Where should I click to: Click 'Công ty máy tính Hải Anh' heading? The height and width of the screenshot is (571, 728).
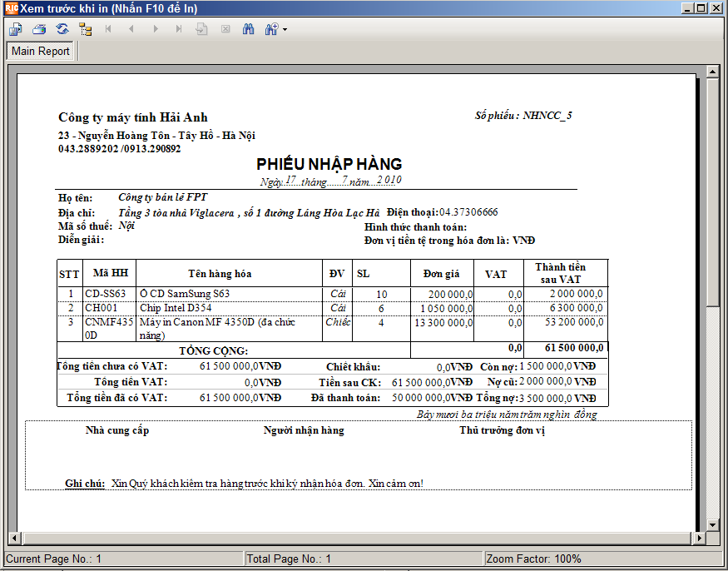(133, 117)
